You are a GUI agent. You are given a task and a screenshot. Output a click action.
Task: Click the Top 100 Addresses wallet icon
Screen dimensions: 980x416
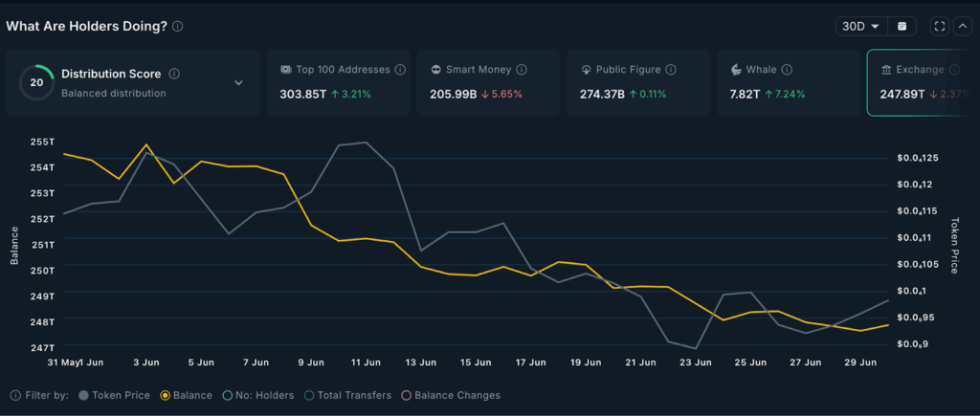pos(285,70)
